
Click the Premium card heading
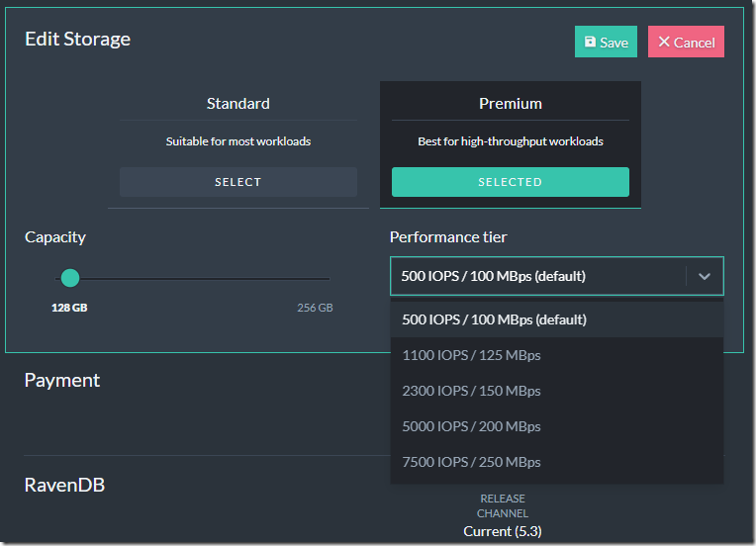511,104
